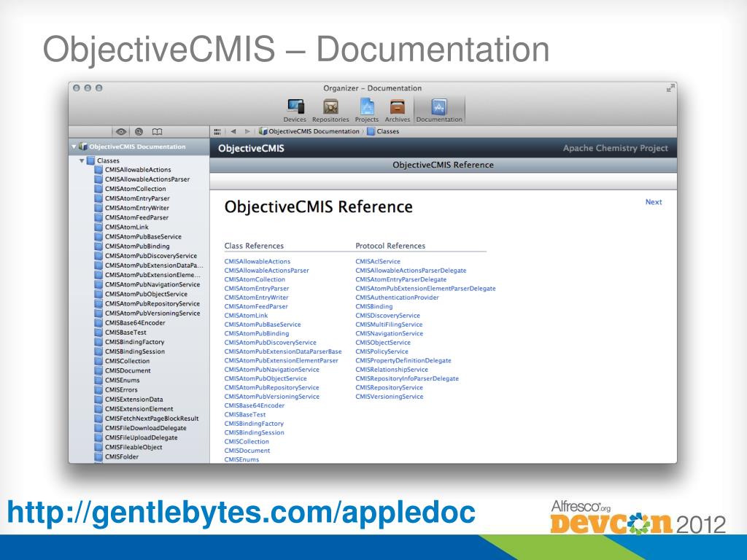Screen dimensions: 747x560
Task: Open CMISEnums class reference link
Action: coord(241,459)
